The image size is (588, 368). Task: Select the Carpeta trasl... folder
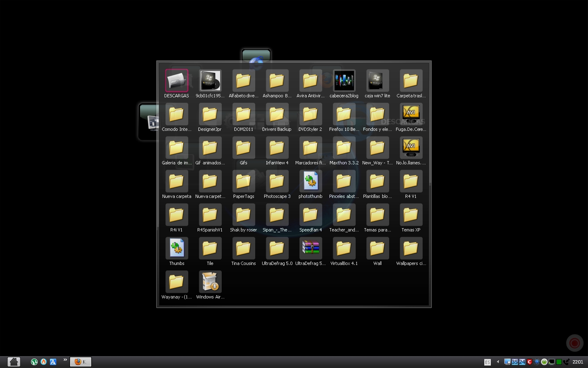tap(411, 81)
